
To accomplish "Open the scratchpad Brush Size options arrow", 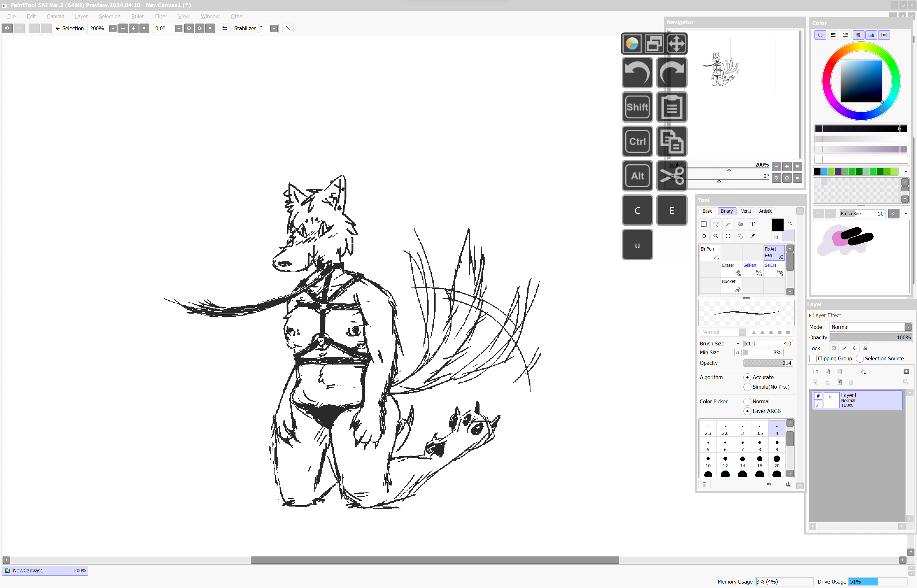I will pos(906,214).
